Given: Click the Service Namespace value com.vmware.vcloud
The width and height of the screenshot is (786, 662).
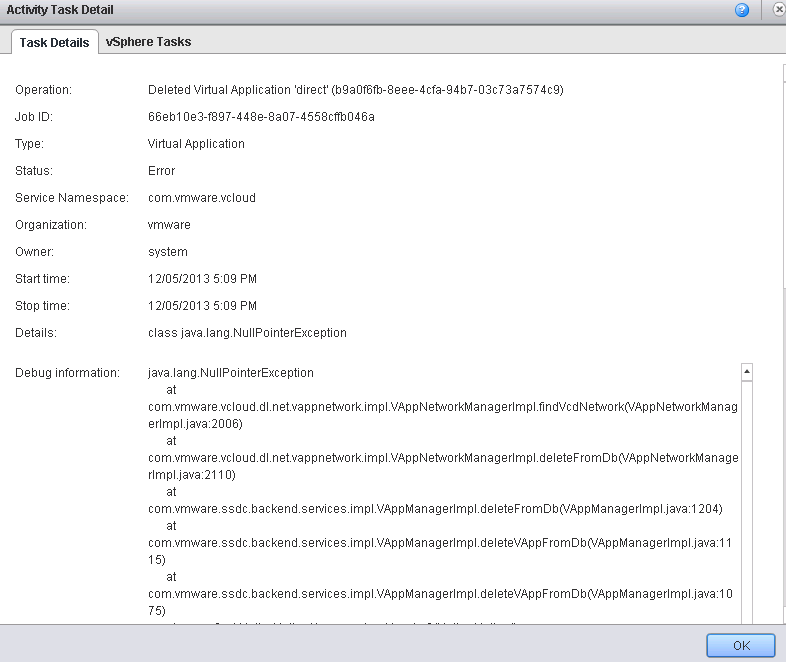Looking at the screenshot, I should (x=201, y=198).
